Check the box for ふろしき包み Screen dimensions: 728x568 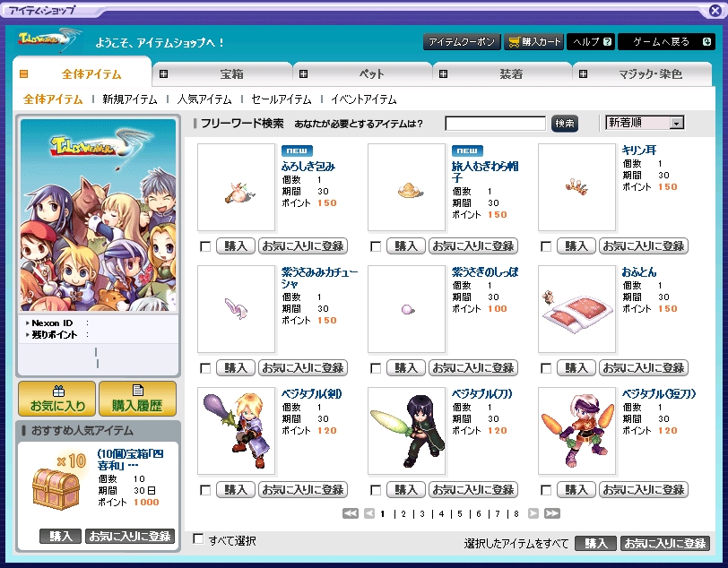205,246
